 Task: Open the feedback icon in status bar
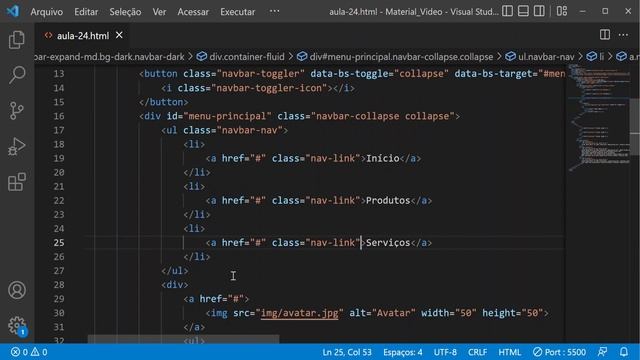(602, 352)
